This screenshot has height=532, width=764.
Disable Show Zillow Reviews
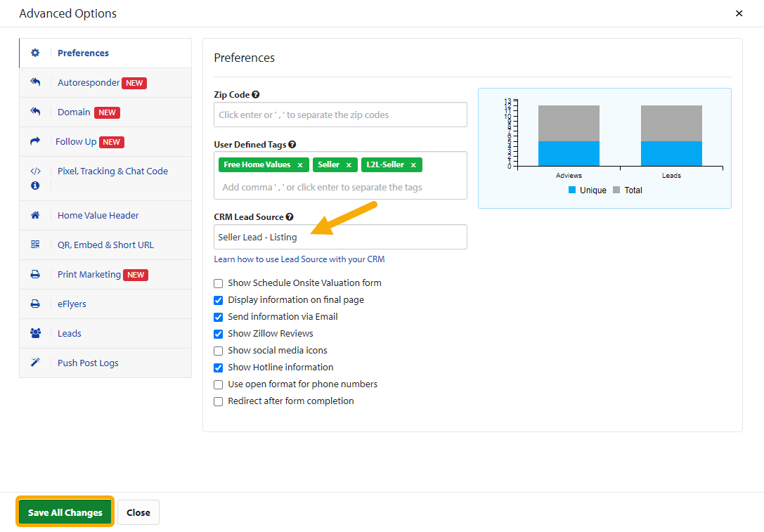click(218, 333)
